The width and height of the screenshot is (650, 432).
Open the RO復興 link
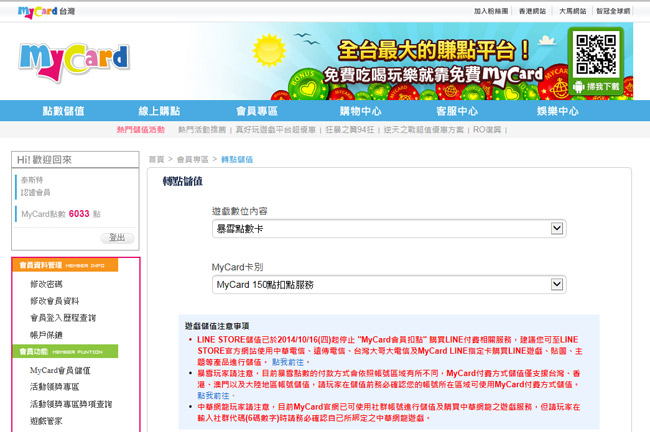(x=487, y=130)
